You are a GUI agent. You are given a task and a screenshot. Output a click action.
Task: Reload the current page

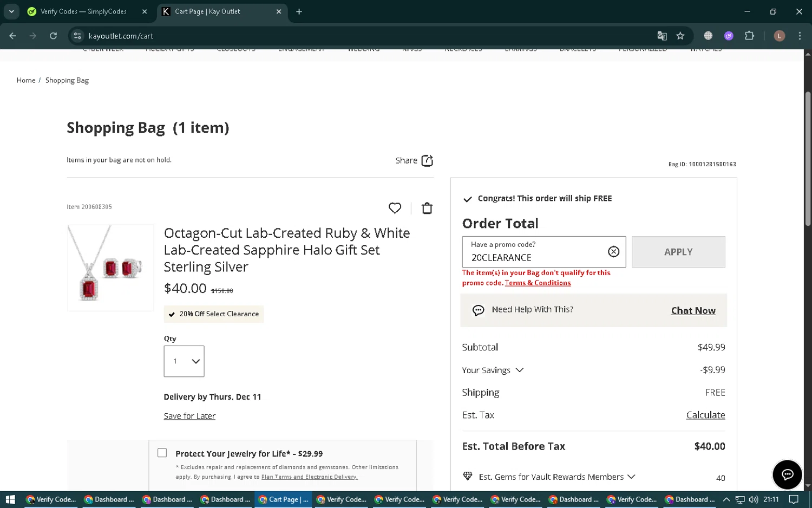click(53, 36)
